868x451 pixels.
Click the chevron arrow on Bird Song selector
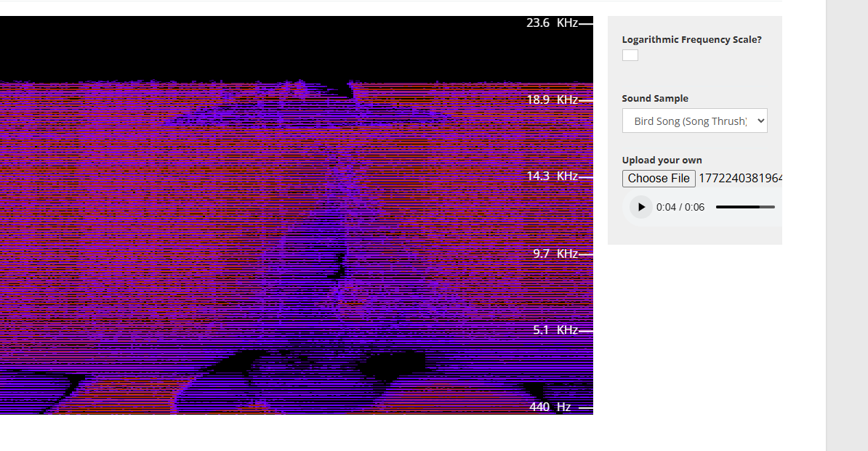pos(760,121)
